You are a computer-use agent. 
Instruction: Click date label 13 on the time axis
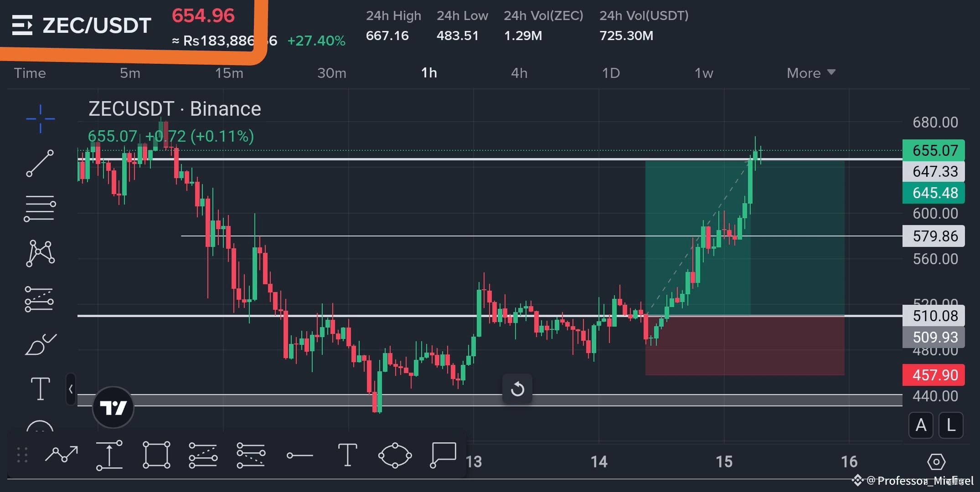click(x=474, y=462)
